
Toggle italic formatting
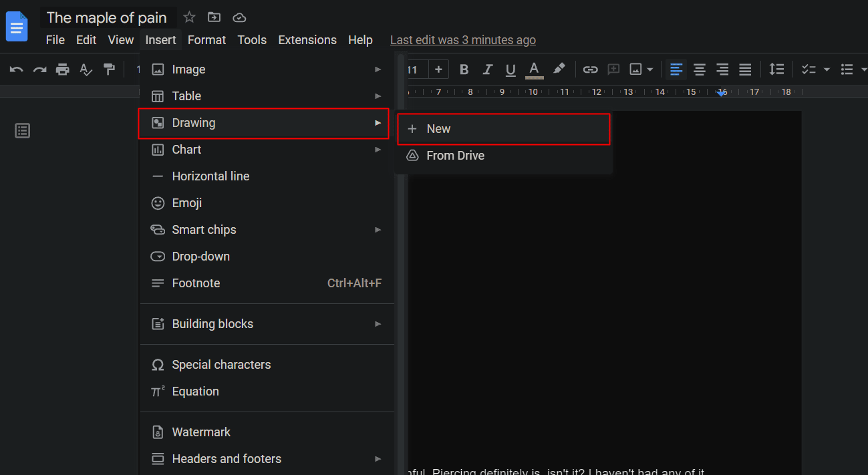[x=488, y=69]
